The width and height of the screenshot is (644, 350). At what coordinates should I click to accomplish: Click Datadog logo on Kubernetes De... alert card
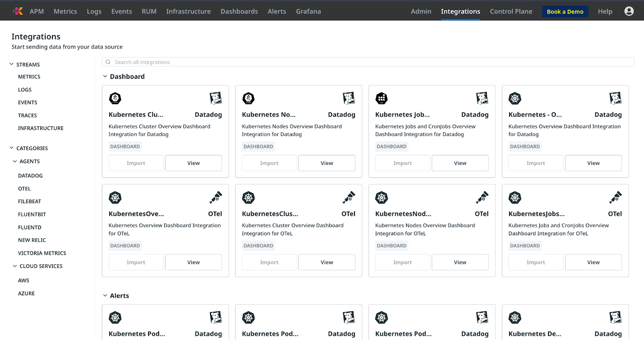[615, 318]
